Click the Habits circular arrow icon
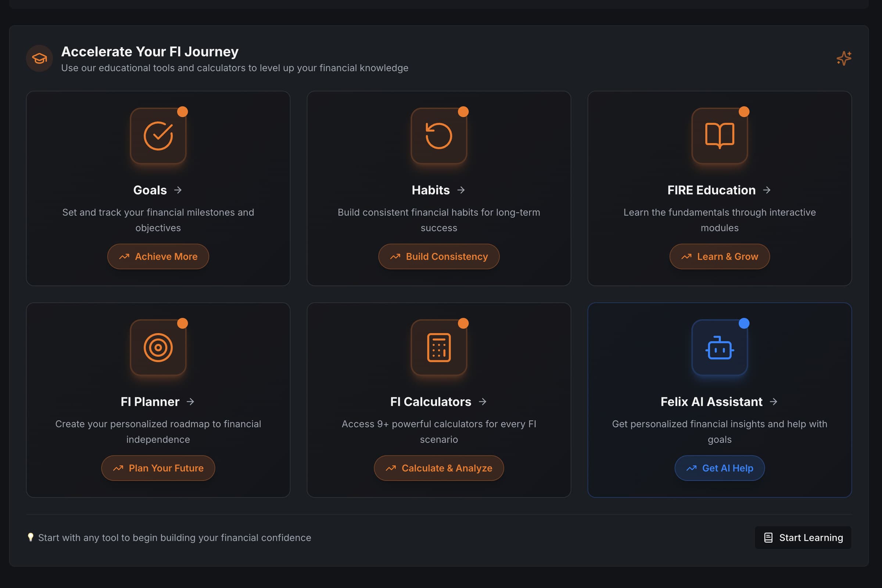The image size is (882, 588). click(439, 136)
